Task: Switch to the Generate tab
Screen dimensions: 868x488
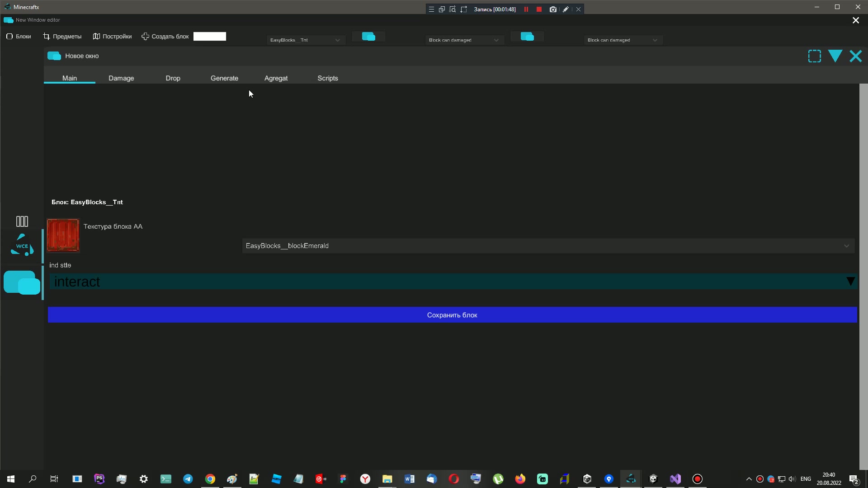Action: tap(224, 78)
